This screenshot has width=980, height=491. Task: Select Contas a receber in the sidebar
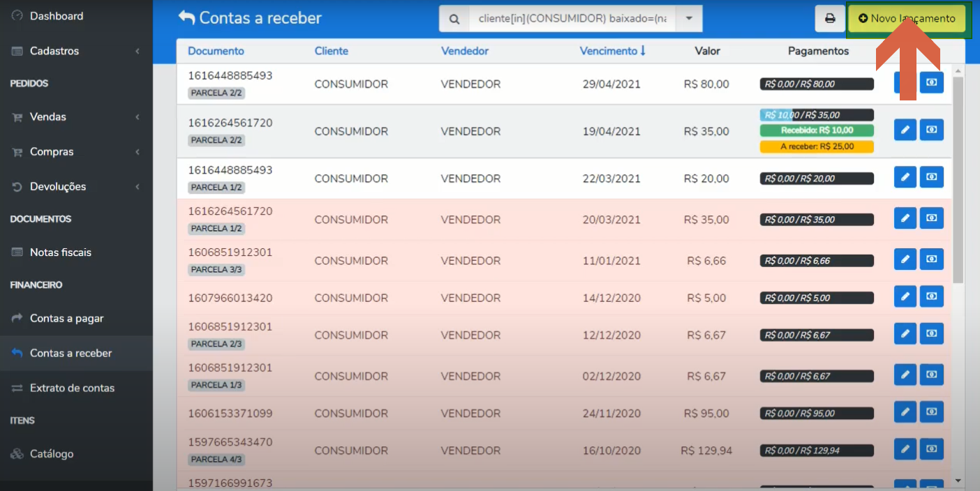(x=76, y=353)
